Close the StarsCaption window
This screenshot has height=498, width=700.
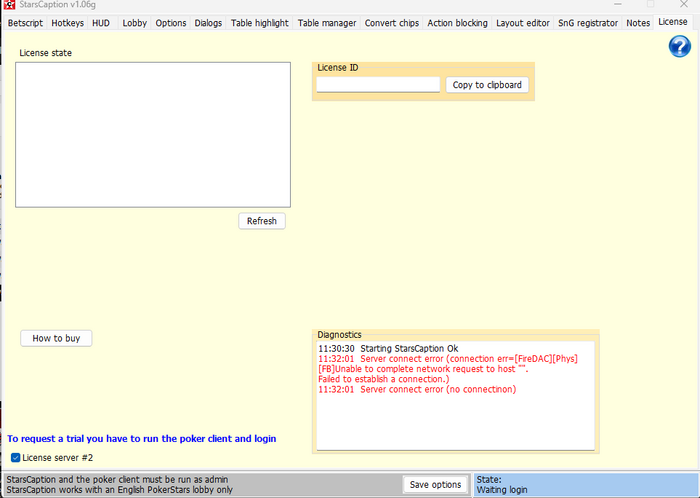(x=683, y=4)
